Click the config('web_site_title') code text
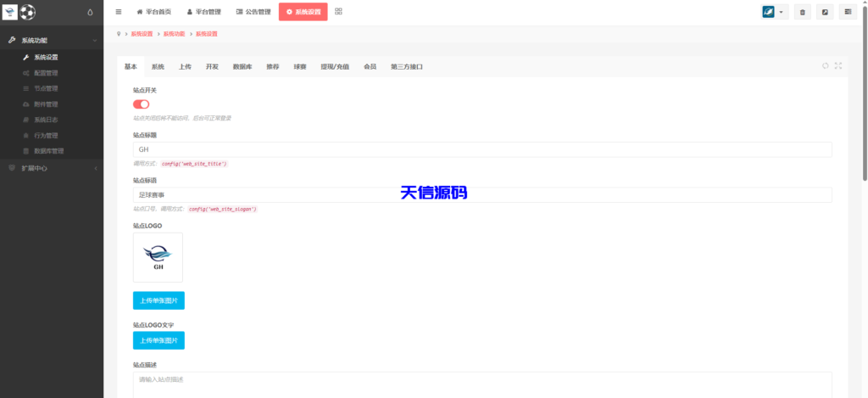 click(194, 164)
